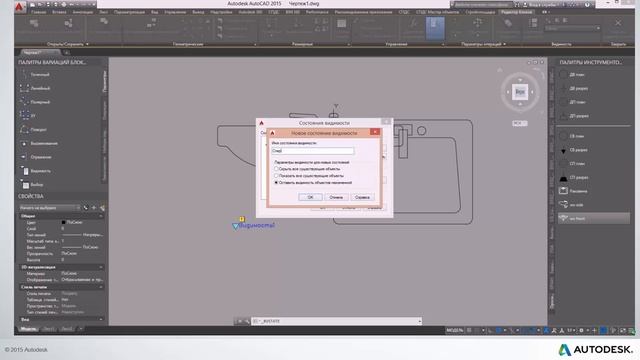This screenshot has height=360, width=640.
Task: Select the Поворот parameter tool
Action: (x=34, y=130)
